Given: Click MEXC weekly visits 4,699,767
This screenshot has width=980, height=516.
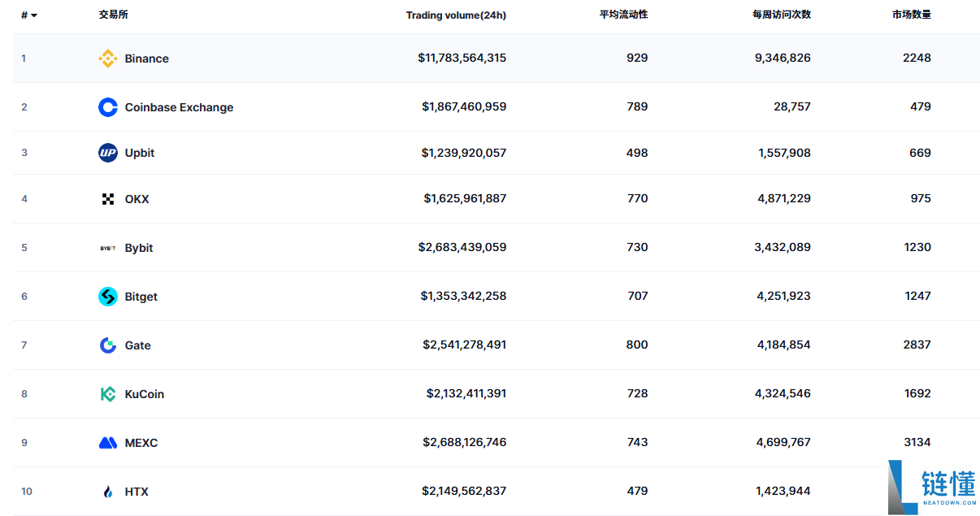Looking at the screenshot, I should point(783,442).
